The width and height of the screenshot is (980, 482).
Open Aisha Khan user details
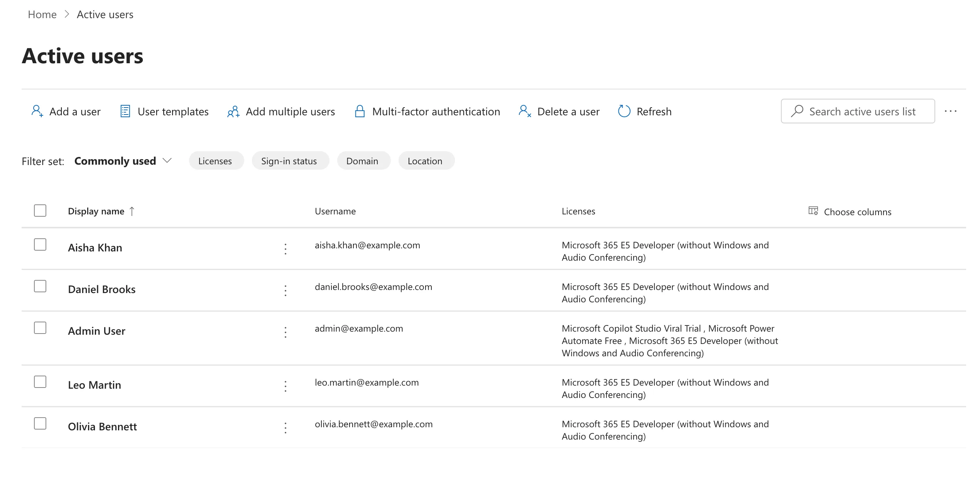tap(95, 248)
